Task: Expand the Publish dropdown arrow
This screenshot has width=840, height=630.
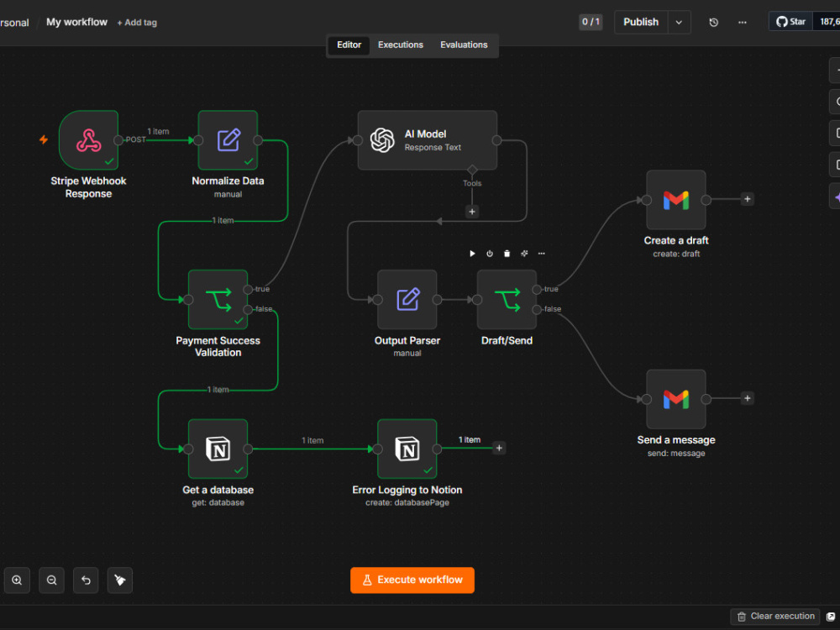Action: pyautogui.click(x=679, y=23)
